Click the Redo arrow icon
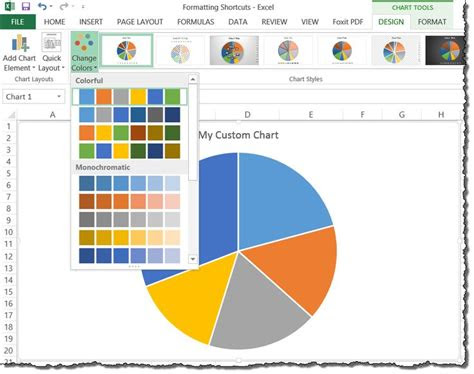The height and width of the screenshot is (374, 474). (x=64, y=6)
